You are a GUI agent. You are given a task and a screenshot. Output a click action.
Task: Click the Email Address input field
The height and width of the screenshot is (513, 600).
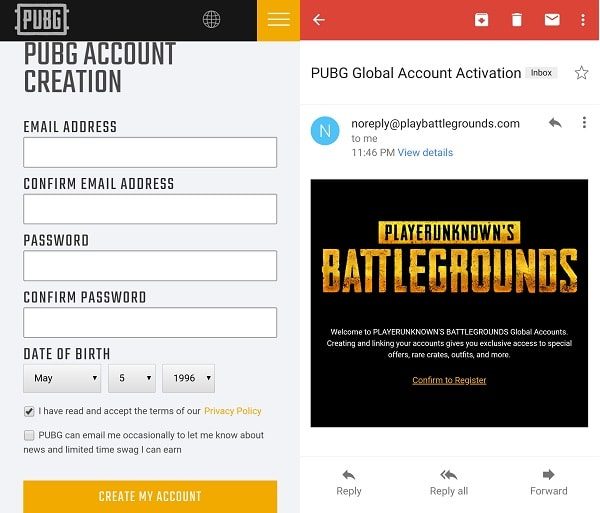[x=150, y=152]
